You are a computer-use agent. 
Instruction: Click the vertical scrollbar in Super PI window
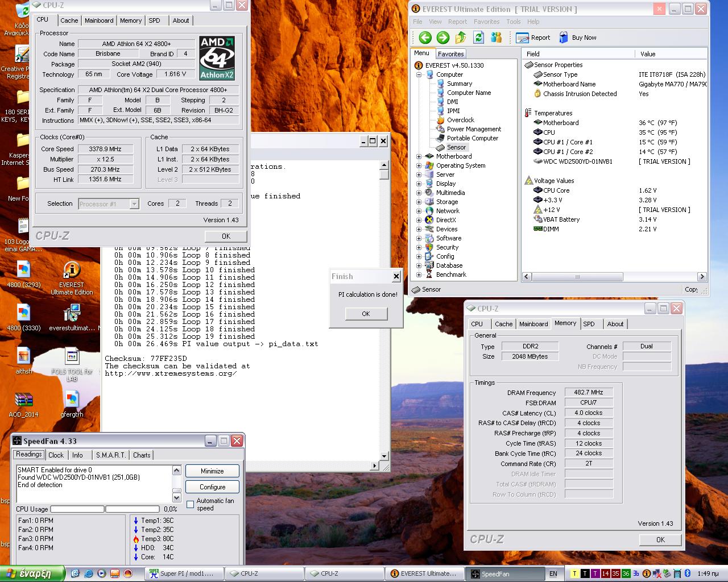(x=384, y=310)
